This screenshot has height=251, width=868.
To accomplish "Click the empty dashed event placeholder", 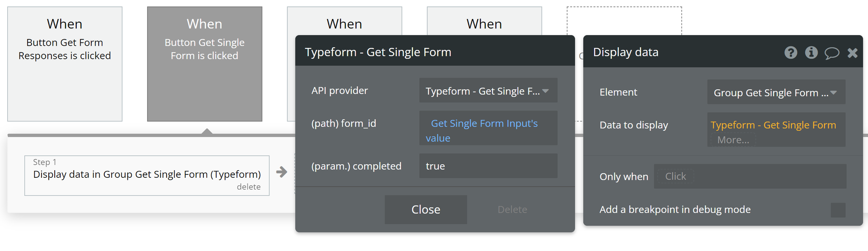I will pos(624,21).
